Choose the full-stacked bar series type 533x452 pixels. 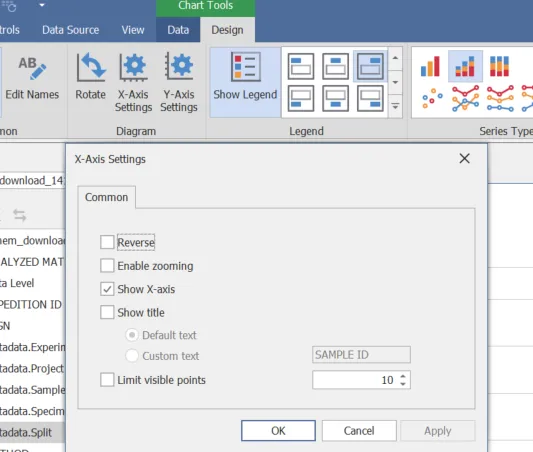coord(499,66)
